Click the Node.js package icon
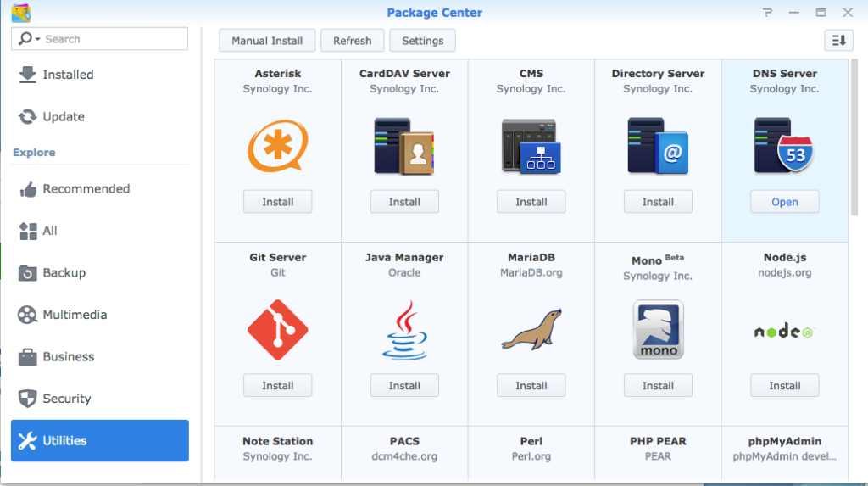This screenshot has width=868, height=486. point(784,332)
